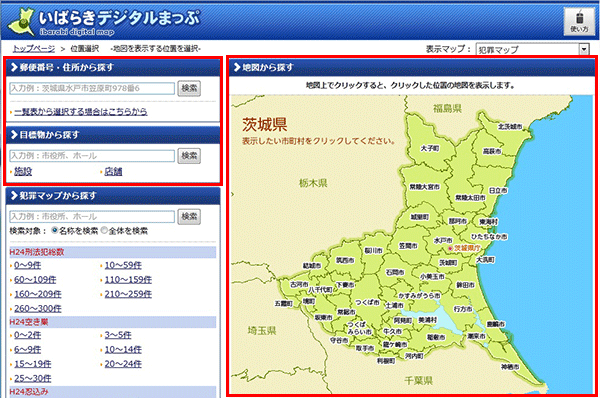Viewport: 600px width, 398px height.
Task: Focus the postal code address input field
Action: tap(92, 88)
